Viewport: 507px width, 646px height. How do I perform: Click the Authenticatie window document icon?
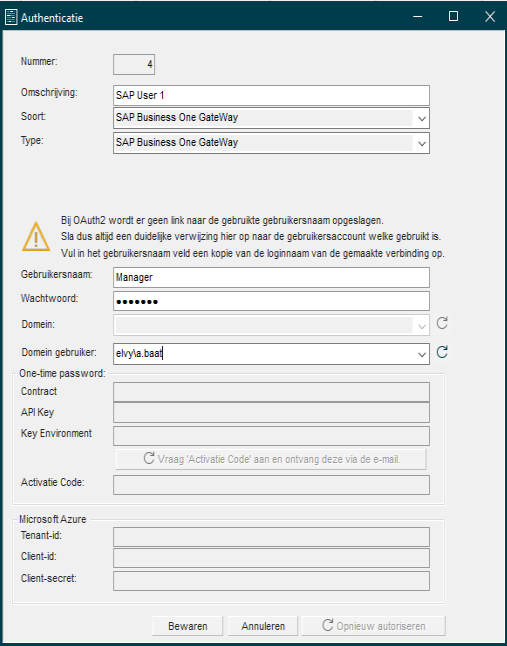coord(11,18)
